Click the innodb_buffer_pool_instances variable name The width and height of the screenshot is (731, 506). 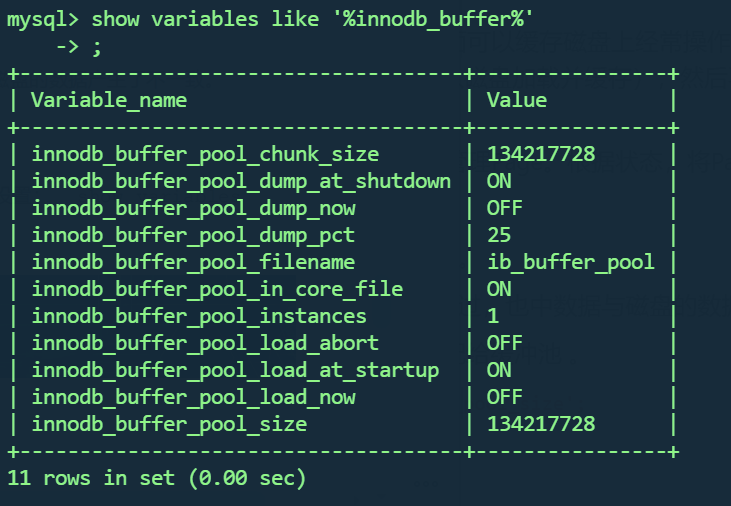pyautogui.click(x=199, y=316)
